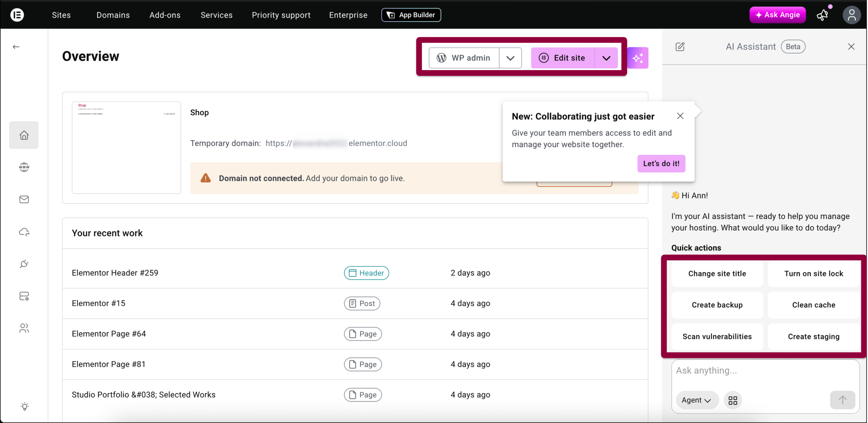
Task: Open the temporary elementor.cloud domain link
Action: tap(336, 143)
